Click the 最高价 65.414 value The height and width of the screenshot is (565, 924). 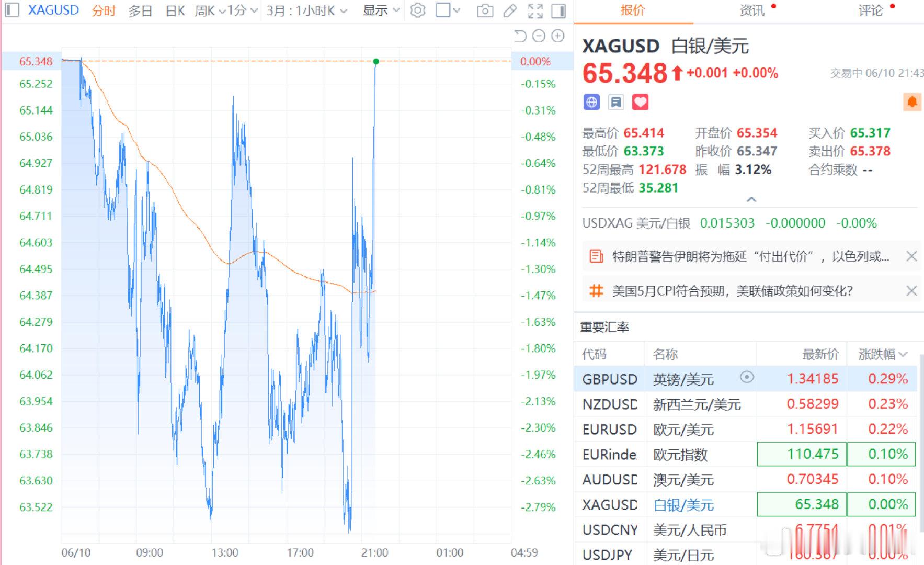(x=644, y=133)
